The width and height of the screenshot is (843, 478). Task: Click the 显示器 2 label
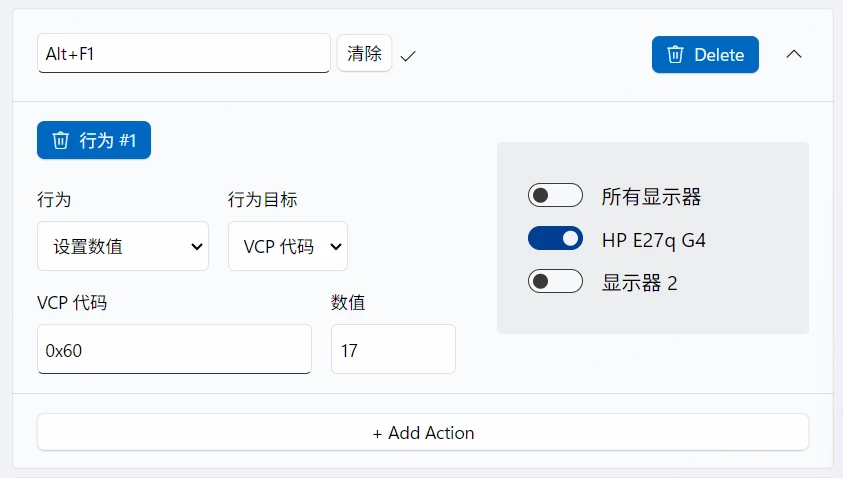[x=639, y=283]
